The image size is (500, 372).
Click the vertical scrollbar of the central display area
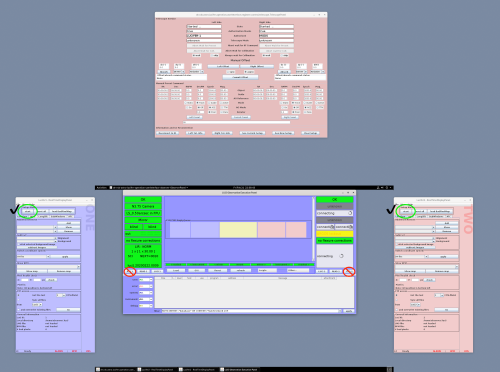(x=313, y=229)
